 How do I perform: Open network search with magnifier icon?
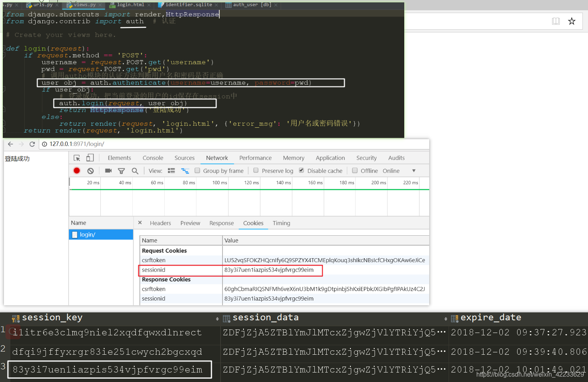tap(135, 171)
